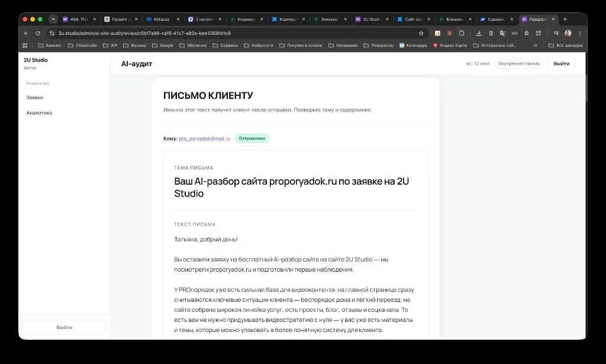The width and height of the screenshot is (606, 364).
Task: Open the Банкинг bookmarks folder
Action: (50, 45)
